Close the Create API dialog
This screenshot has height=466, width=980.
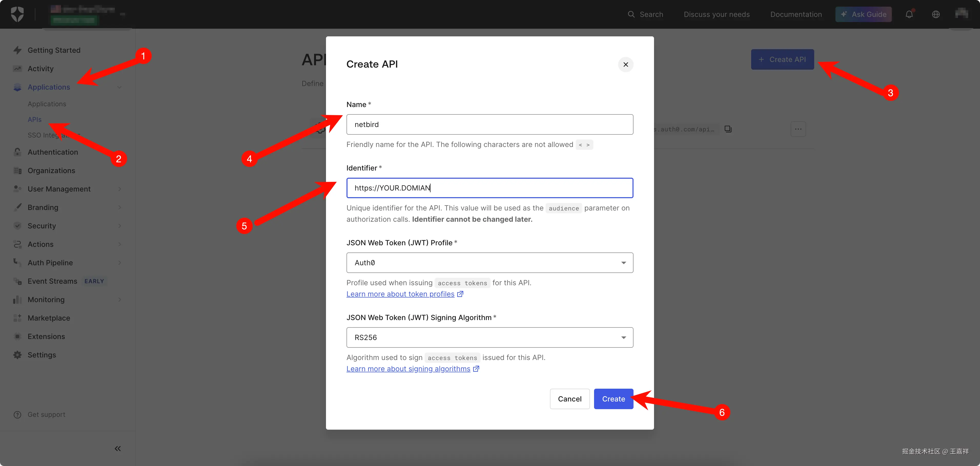point(625,65)
